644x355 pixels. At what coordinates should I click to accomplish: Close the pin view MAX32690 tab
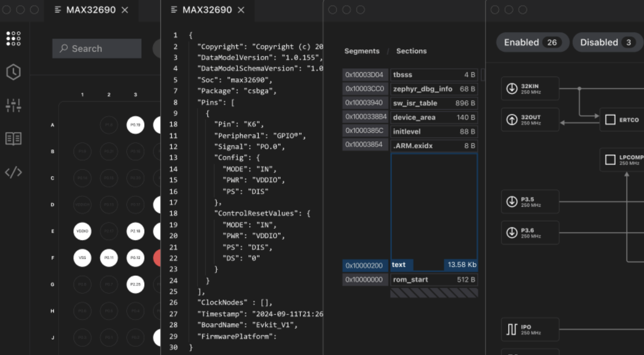tap(125, 10)
